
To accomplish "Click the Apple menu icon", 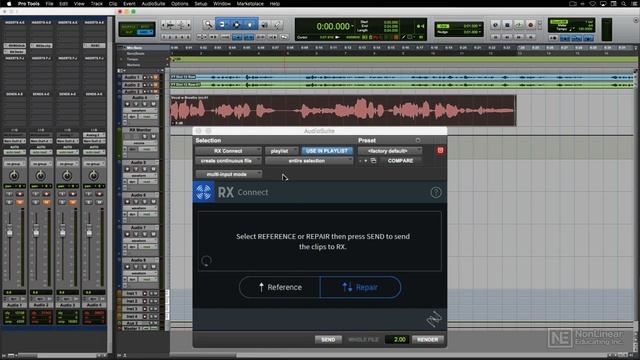I will coord(9,4).
